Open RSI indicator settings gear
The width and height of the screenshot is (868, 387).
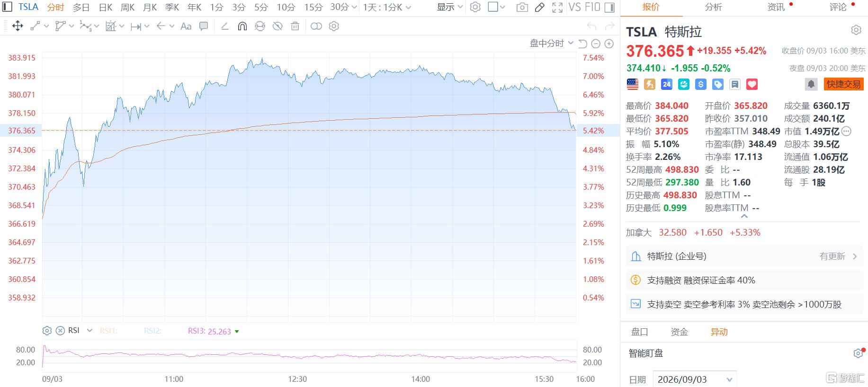point(47,331)
